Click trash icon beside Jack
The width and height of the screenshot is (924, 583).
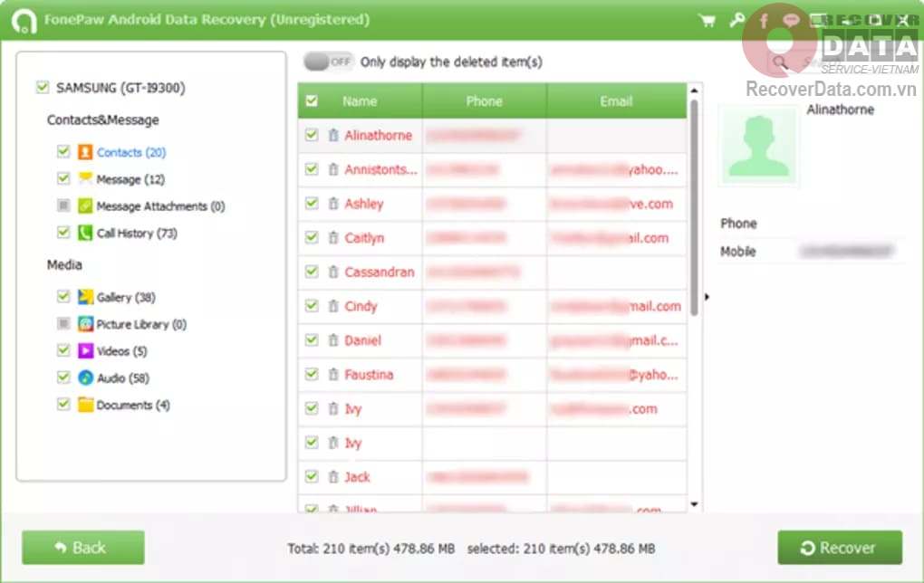pos(333,476)
